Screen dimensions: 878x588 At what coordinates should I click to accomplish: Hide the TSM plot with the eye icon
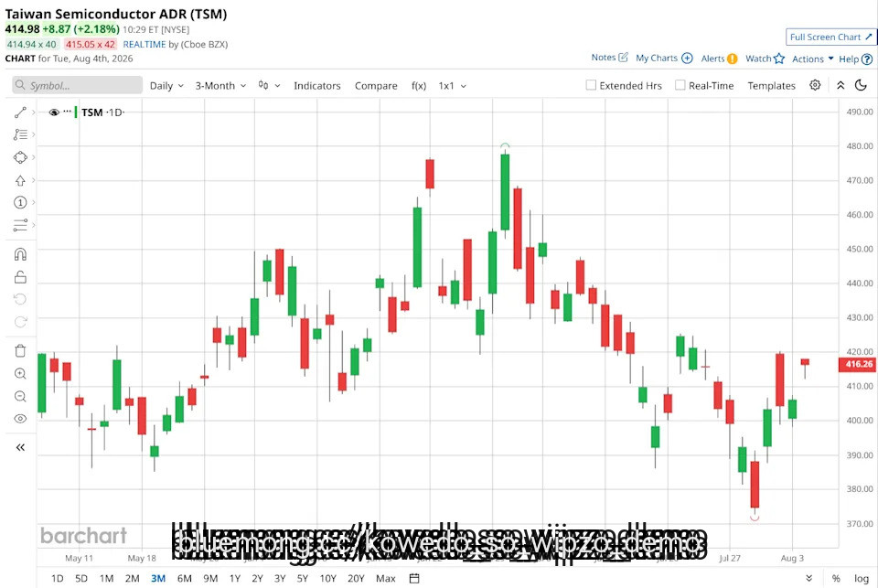(54, 112)
